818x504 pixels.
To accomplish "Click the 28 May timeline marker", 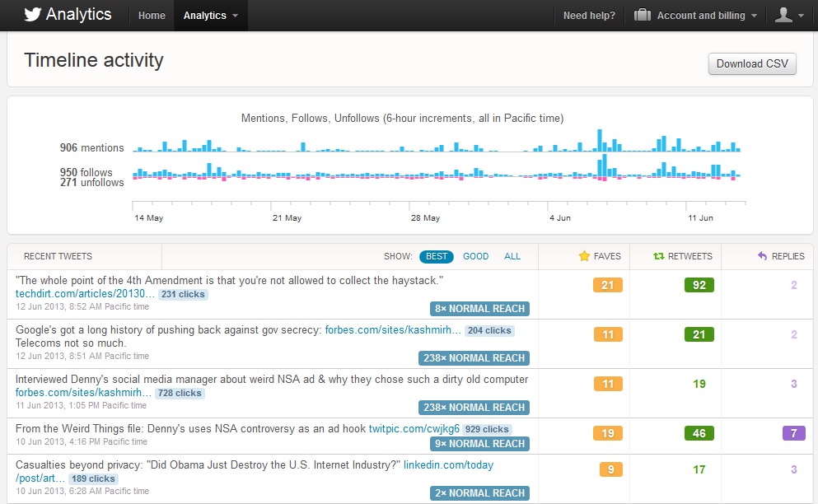I will point(425,217).
